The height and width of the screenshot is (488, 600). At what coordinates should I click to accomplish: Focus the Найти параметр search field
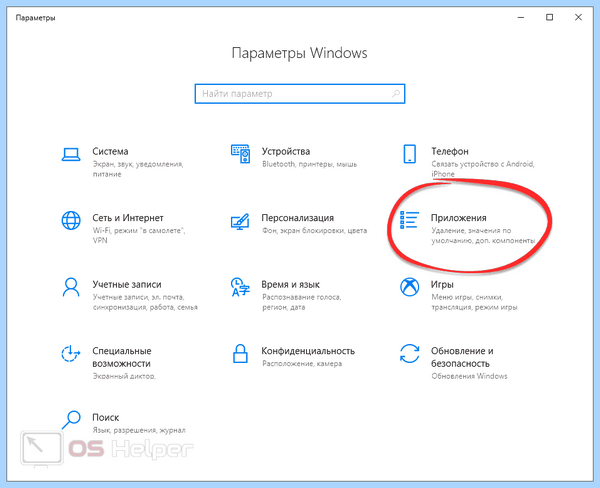click(x=300, y=94)
